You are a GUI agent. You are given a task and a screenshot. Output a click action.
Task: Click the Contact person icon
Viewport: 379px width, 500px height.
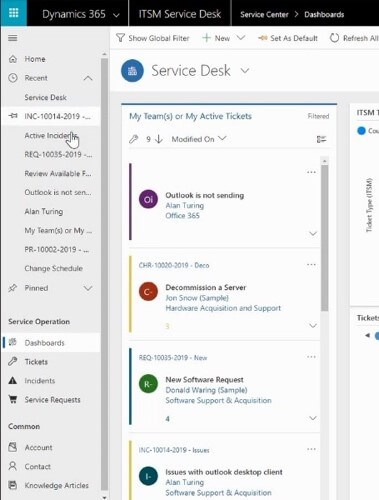point(13,466)
